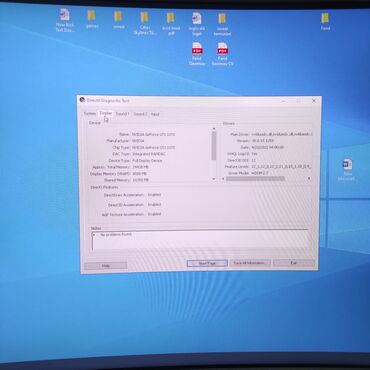Image resolution: width=370 pixels, height=370 pixels.
Task: Click the Driver Model WDDM value
Action: tap(260, 173)
